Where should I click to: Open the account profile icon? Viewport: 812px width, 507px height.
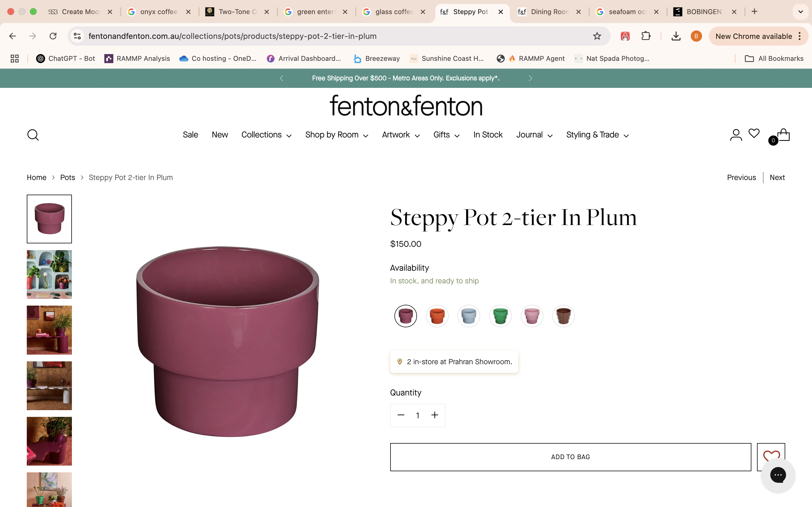[x=736, y=135]
